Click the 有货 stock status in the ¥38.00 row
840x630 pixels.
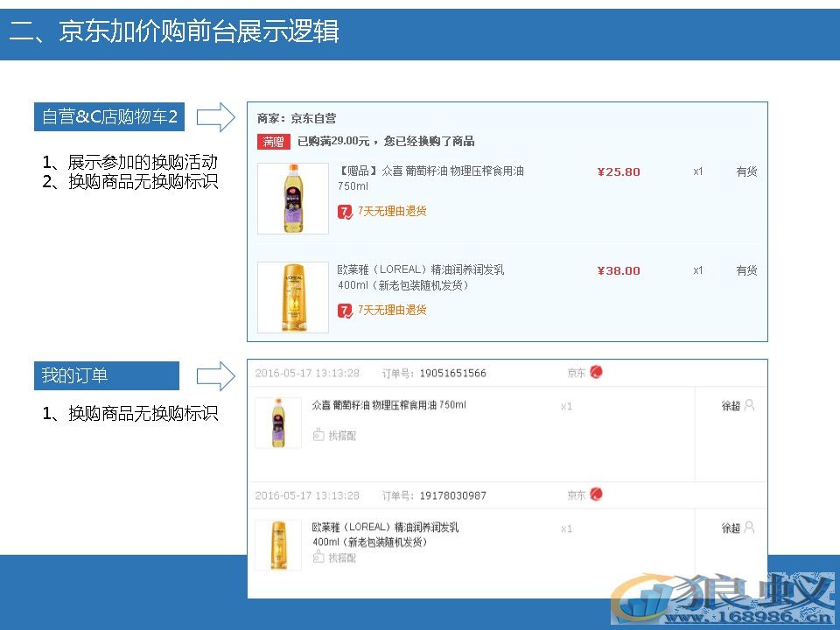[x=746, y=270]
